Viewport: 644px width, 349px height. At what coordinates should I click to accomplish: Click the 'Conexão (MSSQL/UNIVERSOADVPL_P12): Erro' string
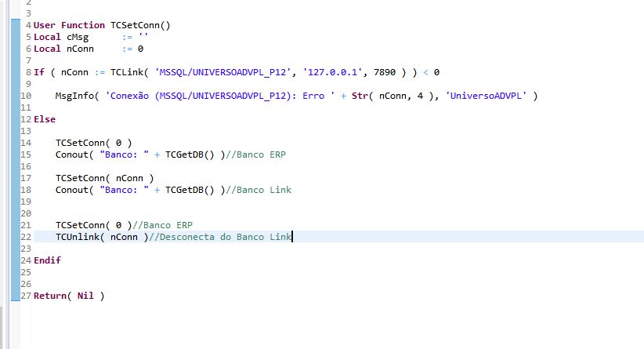[220, 96]
